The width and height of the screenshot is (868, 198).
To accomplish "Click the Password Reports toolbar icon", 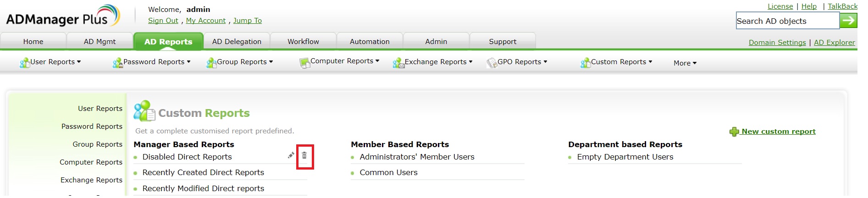I will click(x=117, y=62).
